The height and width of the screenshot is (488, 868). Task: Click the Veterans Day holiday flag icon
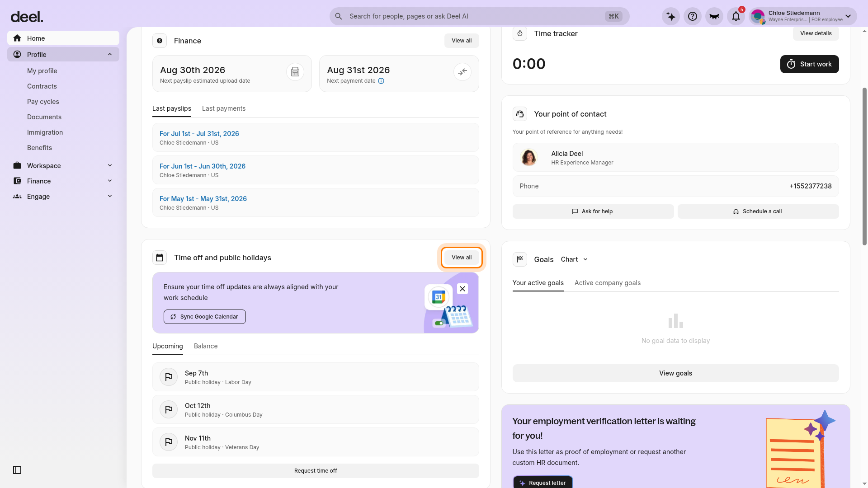coord(169,442)
